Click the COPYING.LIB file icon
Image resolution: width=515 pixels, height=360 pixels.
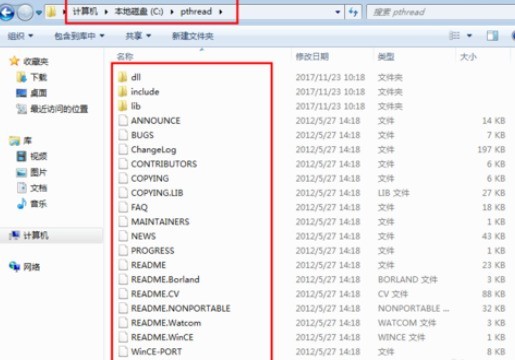pos(123,193)
